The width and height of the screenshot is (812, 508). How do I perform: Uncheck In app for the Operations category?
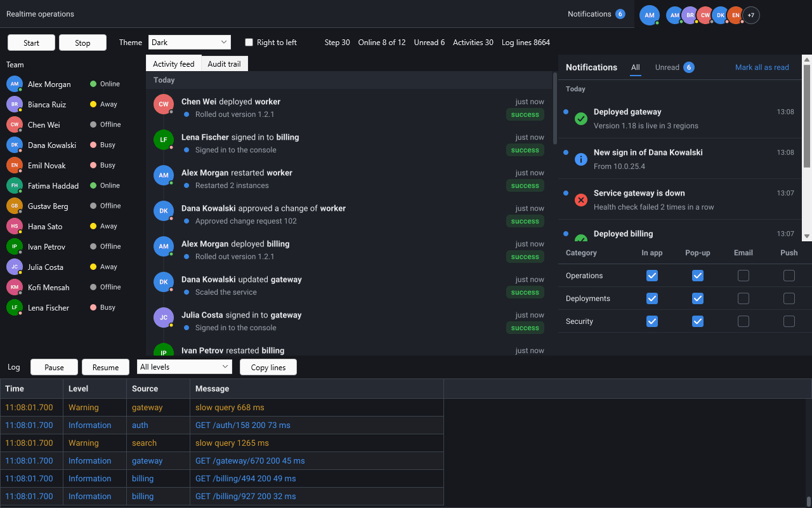(x=652, y=276)
